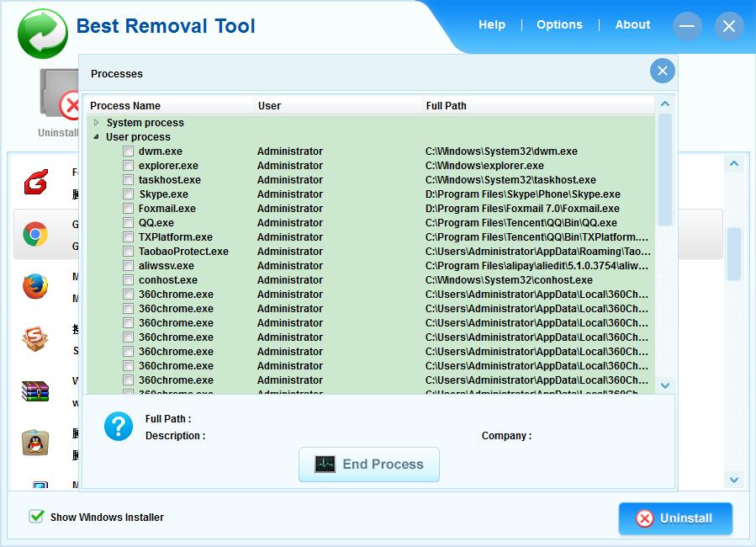The height and width of the screenshot is (547, 756).
Task: Click process list scroll up arrow
Action: pos(665,104)
